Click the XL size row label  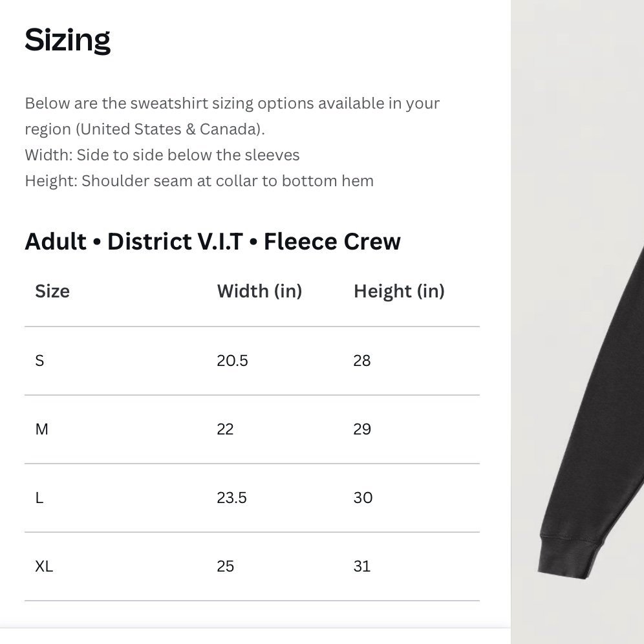[x=44, y=566]
